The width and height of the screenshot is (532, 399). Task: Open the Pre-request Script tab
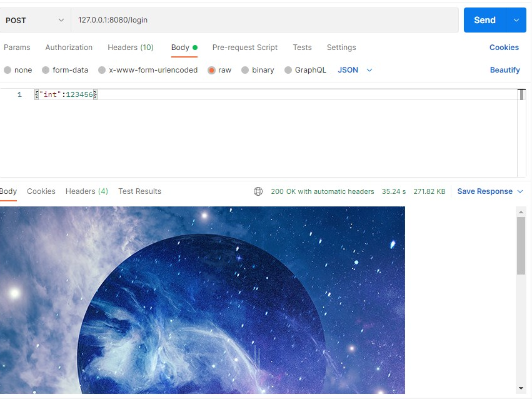coord(245,48)
